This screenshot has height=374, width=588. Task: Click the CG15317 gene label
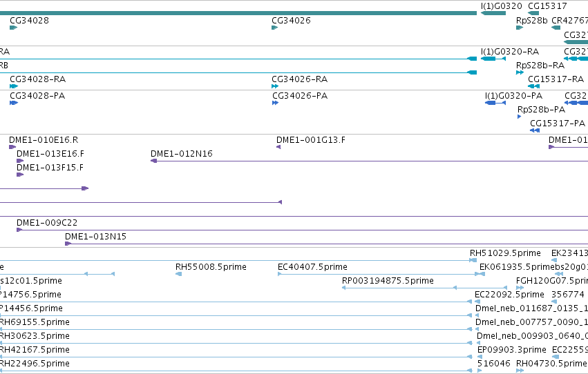(x=547, y=6)
